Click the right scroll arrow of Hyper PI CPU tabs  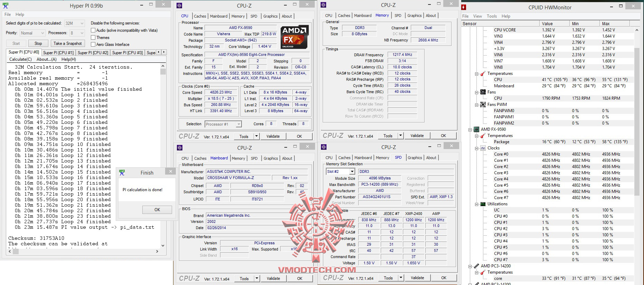click(164, 52)
